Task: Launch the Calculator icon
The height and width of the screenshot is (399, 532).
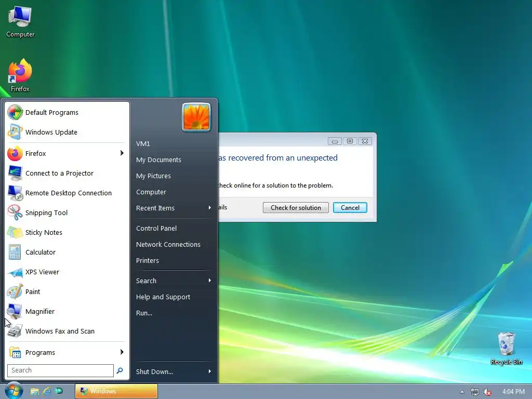Action: coord(15,252)
